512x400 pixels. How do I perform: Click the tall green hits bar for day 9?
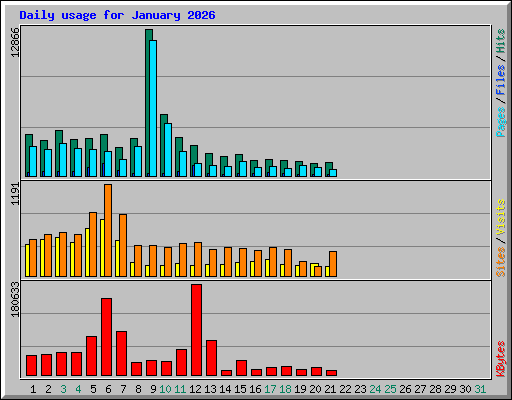tap(147, 103)
